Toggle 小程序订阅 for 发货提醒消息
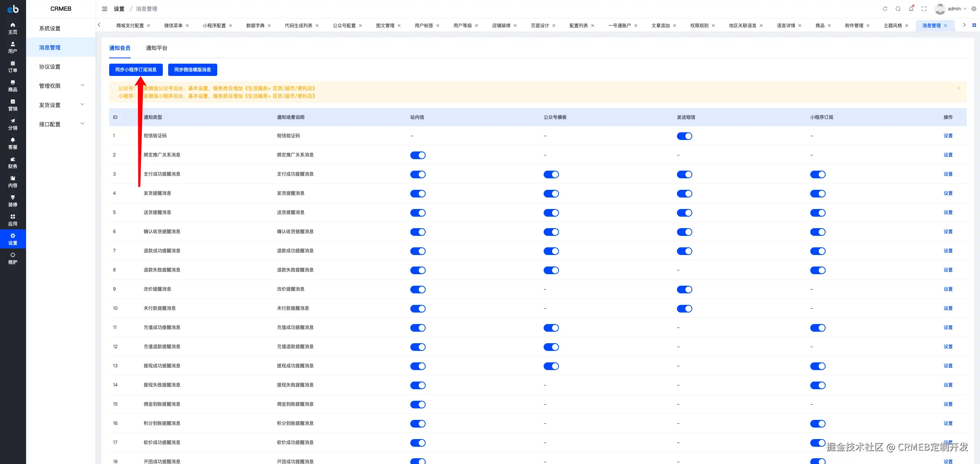This screenshot has height=464, width=980. click(818, 194)
